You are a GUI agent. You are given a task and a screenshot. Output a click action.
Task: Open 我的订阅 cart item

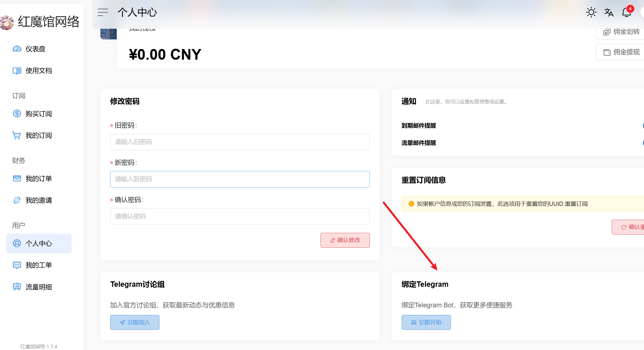point(39,135)
